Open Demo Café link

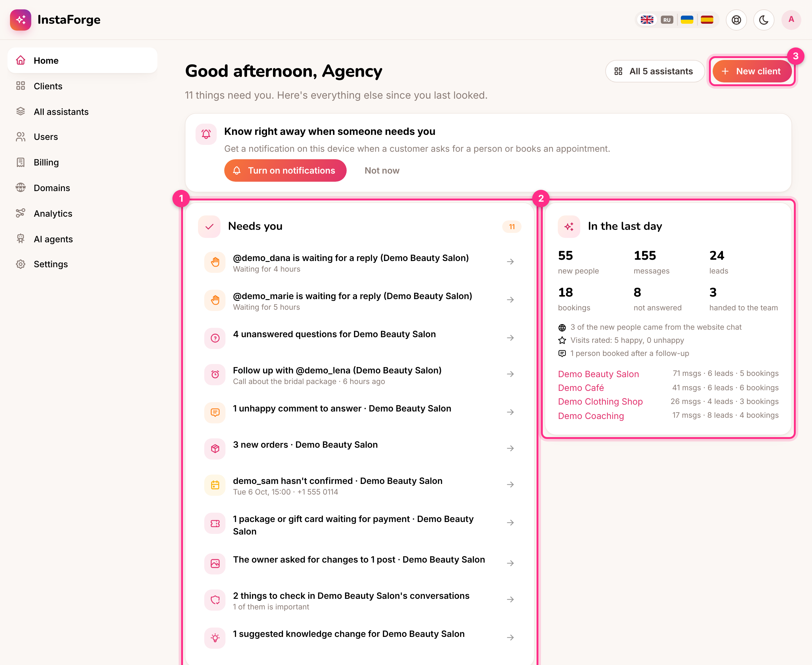[x=581, y=388]
